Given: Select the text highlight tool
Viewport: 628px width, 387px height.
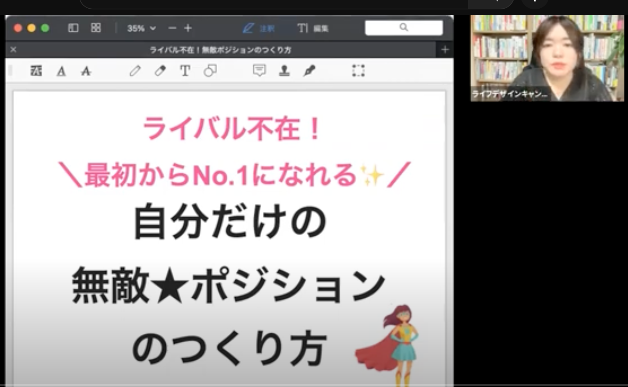Looking at the screenshot, I should coord(36,71).
